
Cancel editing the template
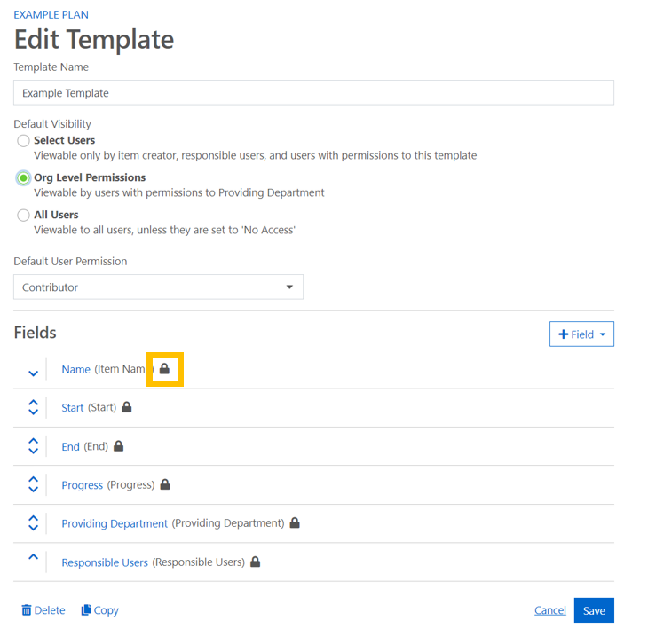tap(550, 610)
